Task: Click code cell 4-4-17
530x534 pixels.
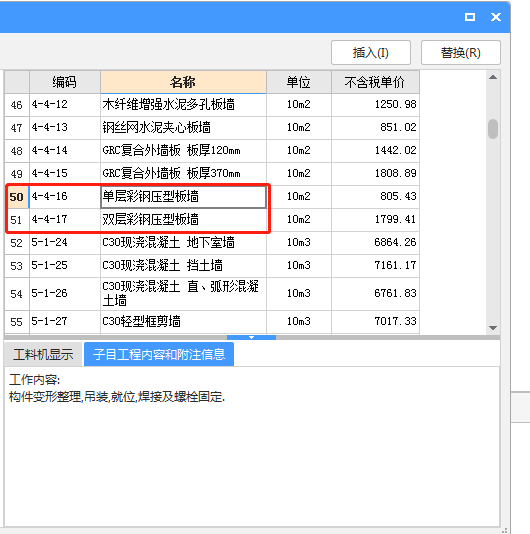Action: (65, 220)
